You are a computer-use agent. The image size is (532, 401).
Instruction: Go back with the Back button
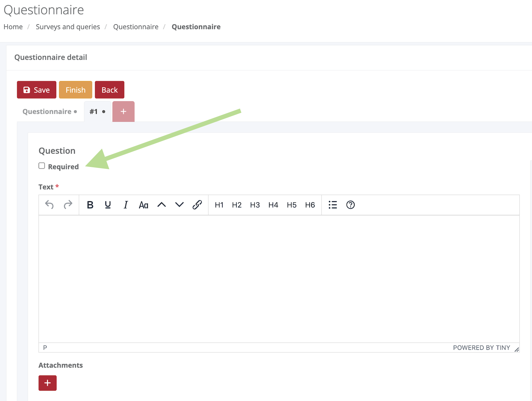[x=110, y=90]
